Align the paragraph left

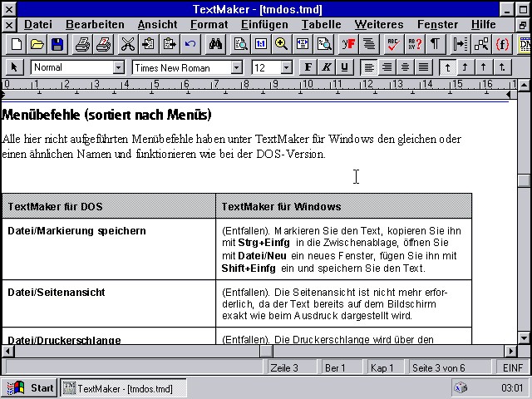pyautogui.click(x=369, y=67)
